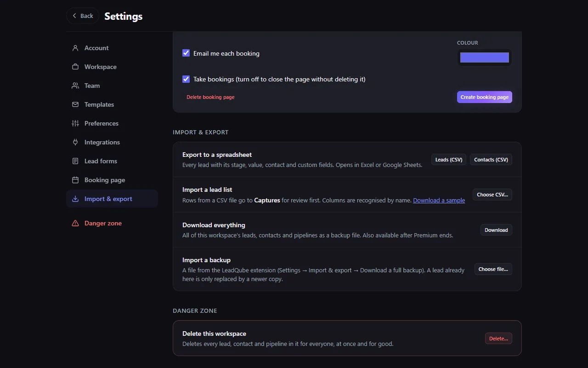The width and height of the screenshot is (588, 368).
Task: Open the Download a sample link
Action: [x=439, y=200]
